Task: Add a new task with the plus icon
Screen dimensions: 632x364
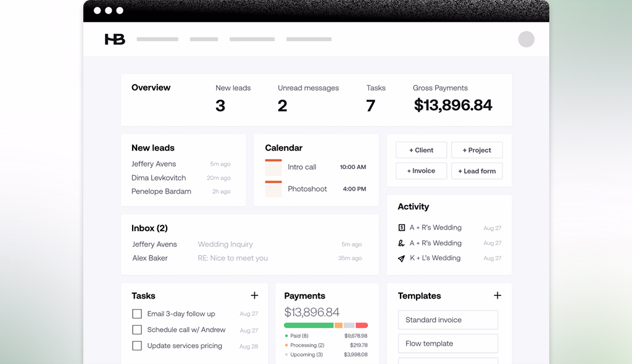Action: (254, 296)
